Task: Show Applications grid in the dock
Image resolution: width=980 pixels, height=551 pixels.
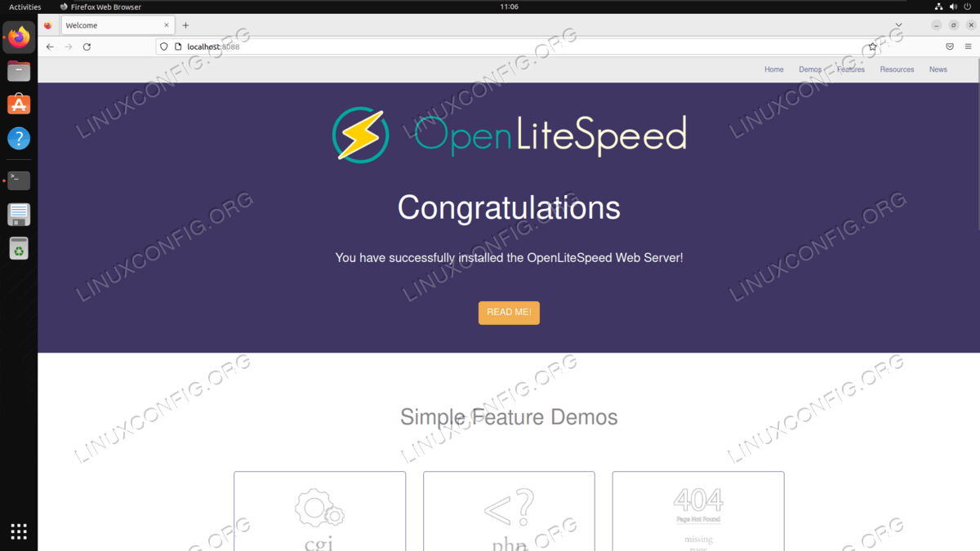Action: tap(19, 531)
